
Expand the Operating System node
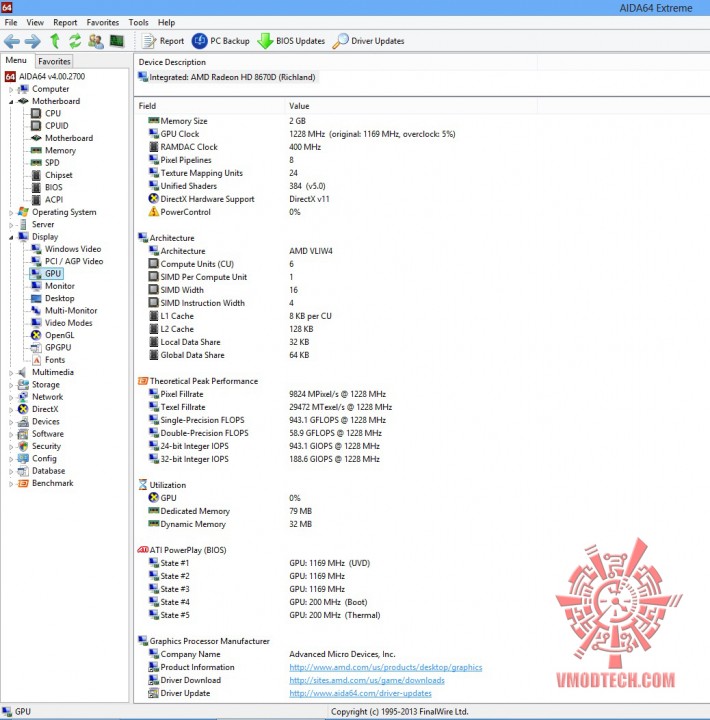[x=11, y=213]
